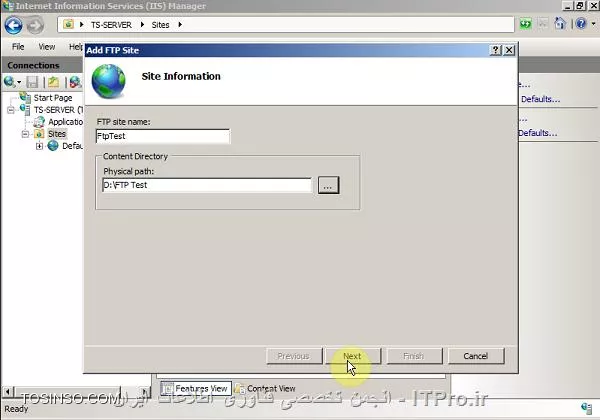Select Start Page in connections tree

[x=53, y=98]
